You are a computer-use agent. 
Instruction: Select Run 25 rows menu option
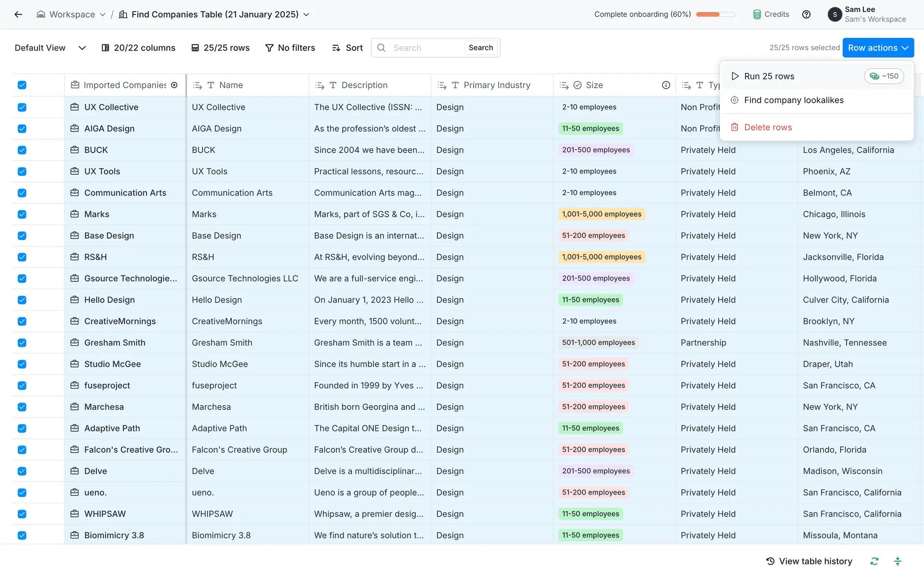tap(769, 76)
